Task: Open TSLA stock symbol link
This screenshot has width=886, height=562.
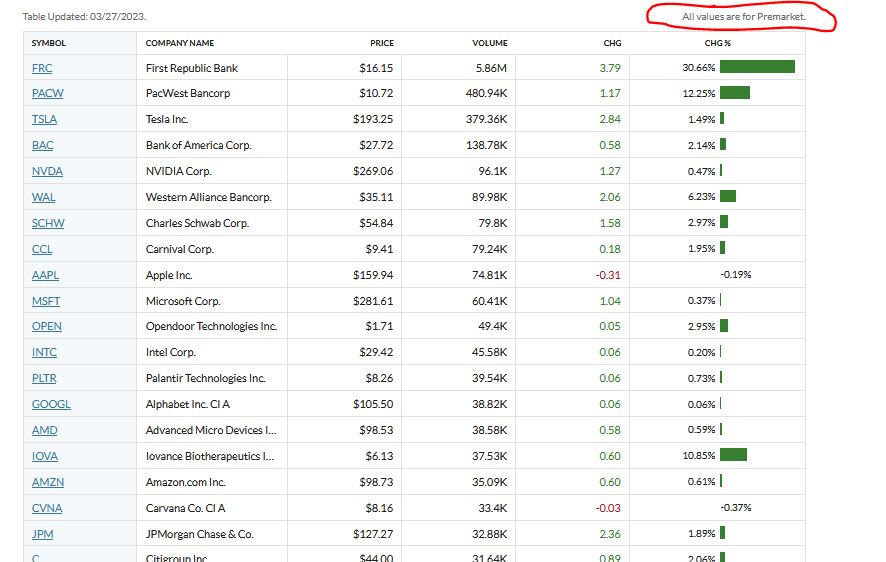Action: pos(44,120)
